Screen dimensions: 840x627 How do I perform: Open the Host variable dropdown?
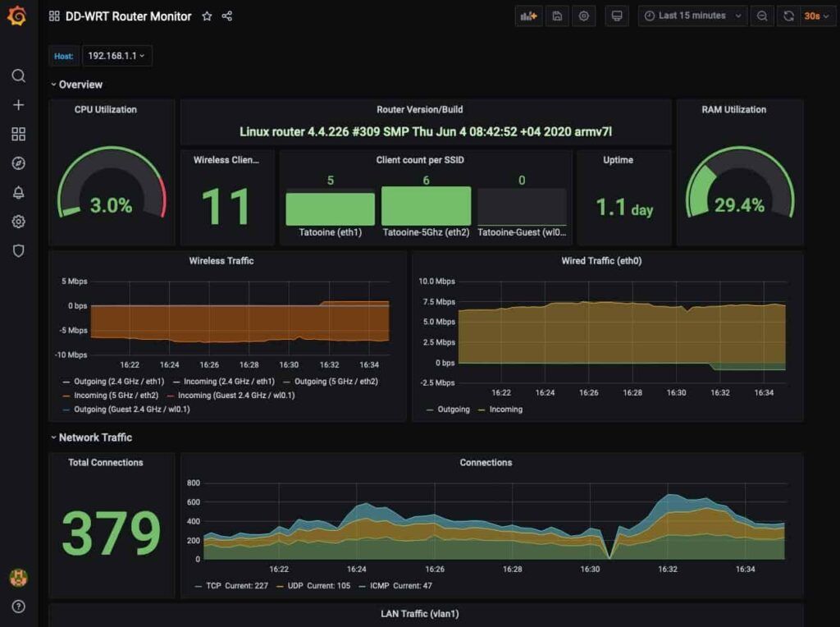point(115,56)
